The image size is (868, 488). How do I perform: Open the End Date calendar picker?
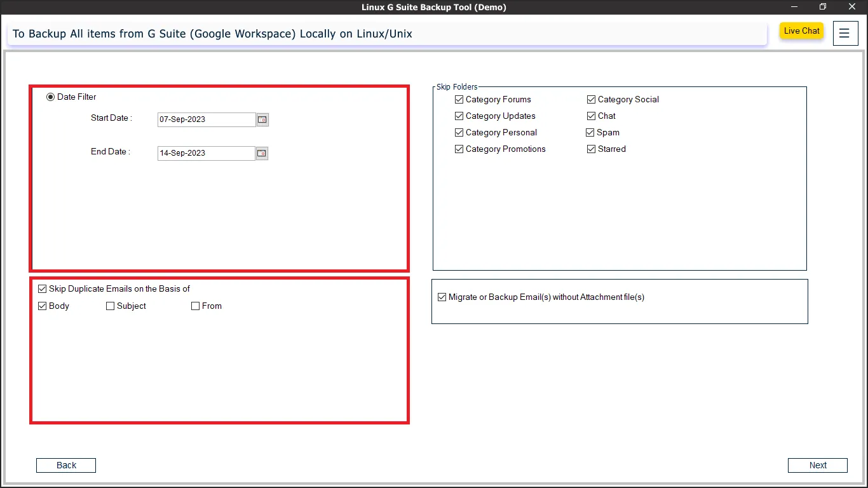click(x=262, y=153)
